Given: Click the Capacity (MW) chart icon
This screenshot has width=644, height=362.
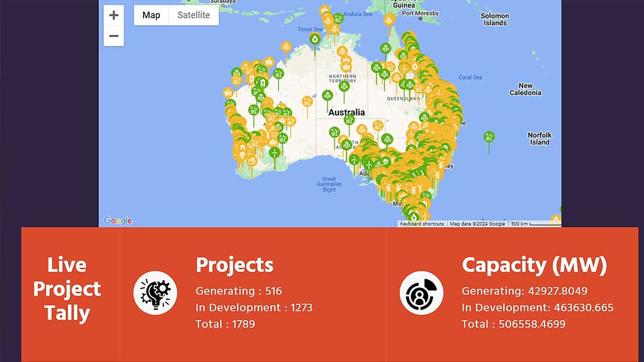Looking at the screenshot, I should click(421, 293).
